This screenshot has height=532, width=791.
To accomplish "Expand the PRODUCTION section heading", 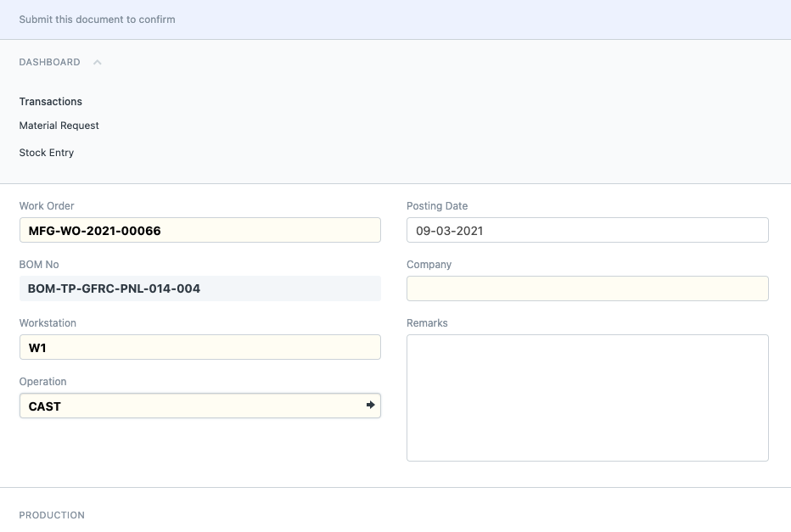I will pos(52,515).
